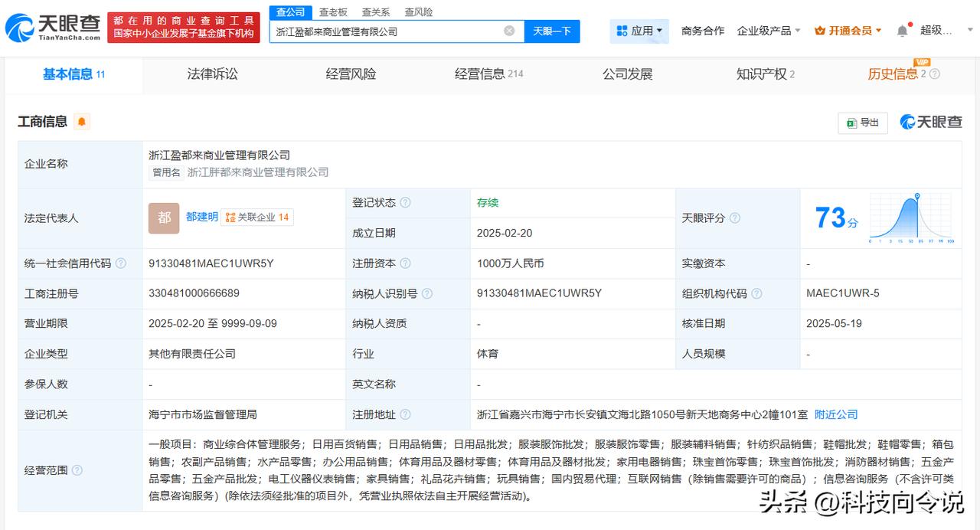Switch to 基本信息 tab

73,74
